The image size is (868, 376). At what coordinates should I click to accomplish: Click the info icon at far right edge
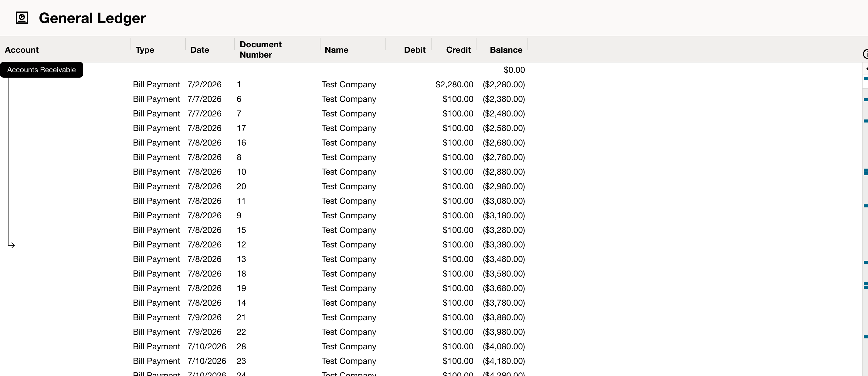click(865, 54)
